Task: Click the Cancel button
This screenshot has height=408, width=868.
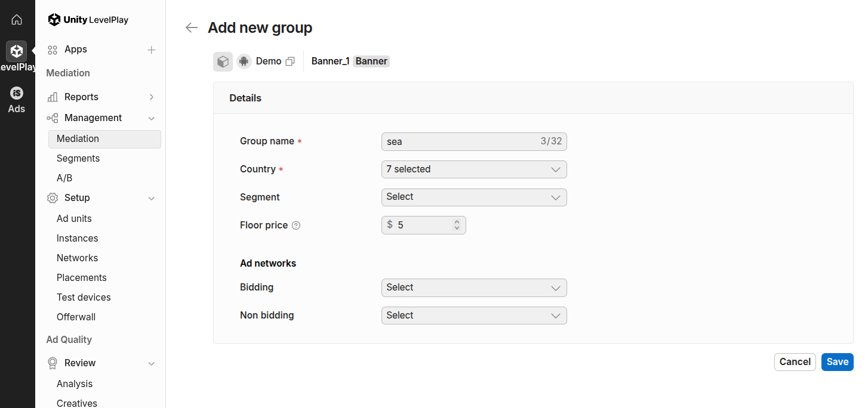Action: [795, 362]
